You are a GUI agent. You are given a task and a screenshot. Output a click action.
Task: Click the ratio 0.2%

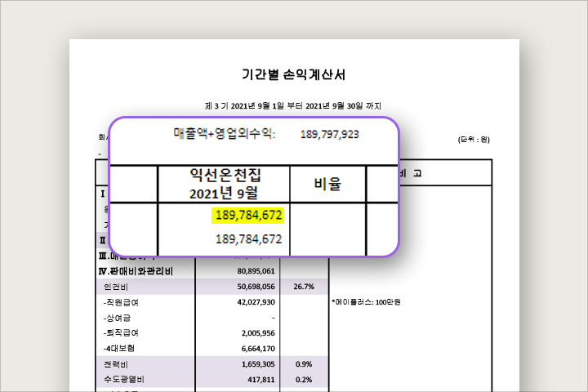pos(304,380)
